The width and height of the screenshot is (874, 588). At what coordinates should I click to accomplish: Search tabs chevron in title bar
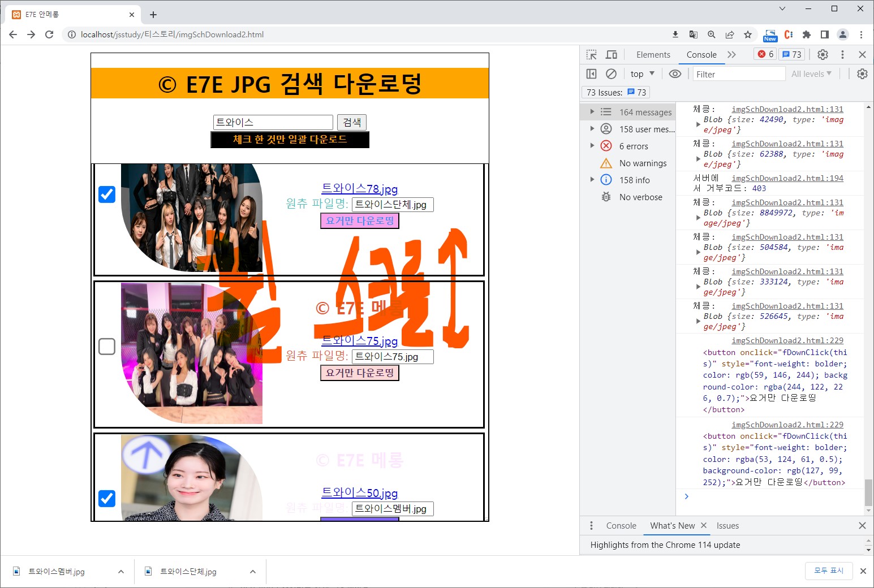(782, 8)
